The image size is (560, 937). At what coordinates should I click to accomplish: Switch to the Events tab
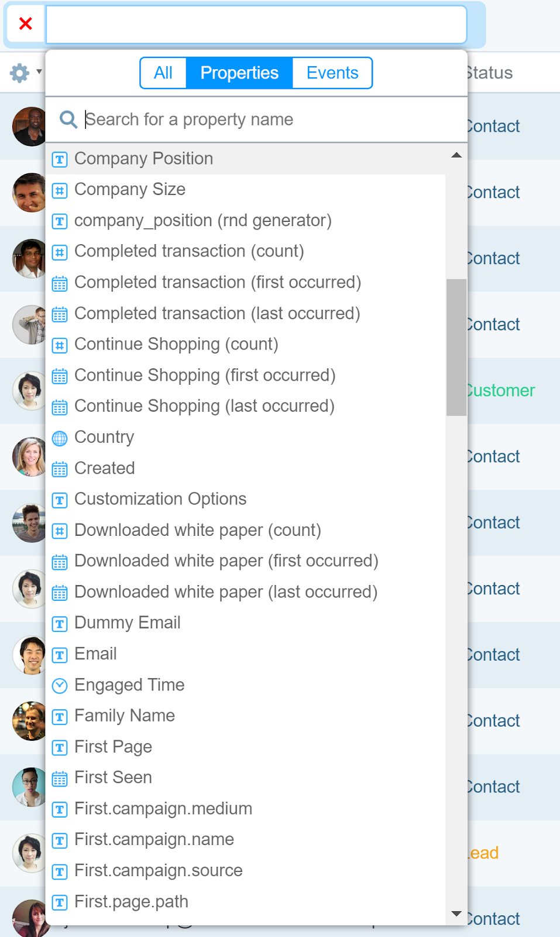click(x=332, y=73)
